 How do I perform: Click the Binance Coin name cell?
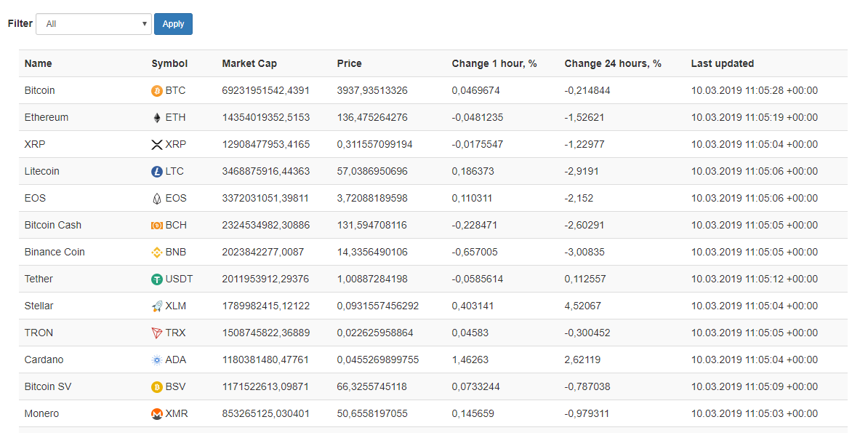pyautogui.click(x=55, y=252)
